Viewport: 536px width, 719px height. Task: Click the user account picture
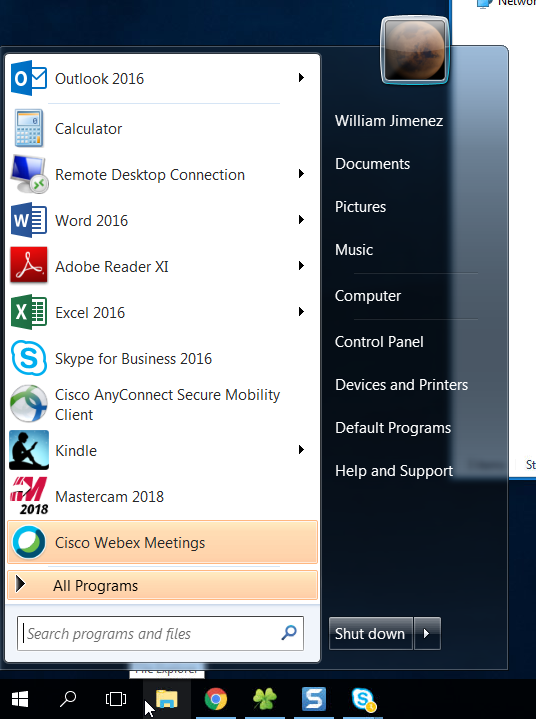414,50
